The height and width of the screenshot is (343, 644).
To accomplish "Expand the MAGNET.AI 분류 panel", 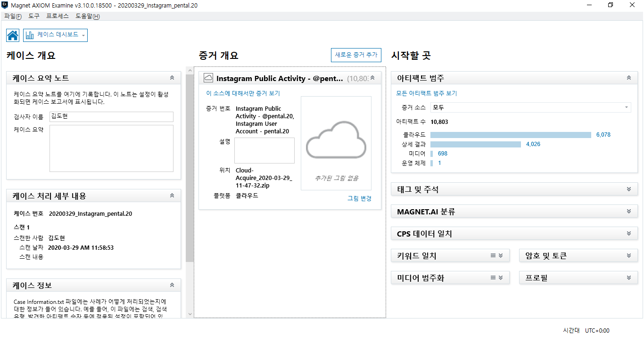I will 628,212.
